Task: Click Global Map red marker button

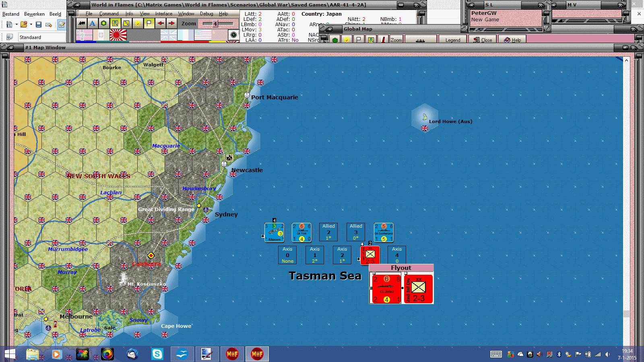Action: pos(383,39)
